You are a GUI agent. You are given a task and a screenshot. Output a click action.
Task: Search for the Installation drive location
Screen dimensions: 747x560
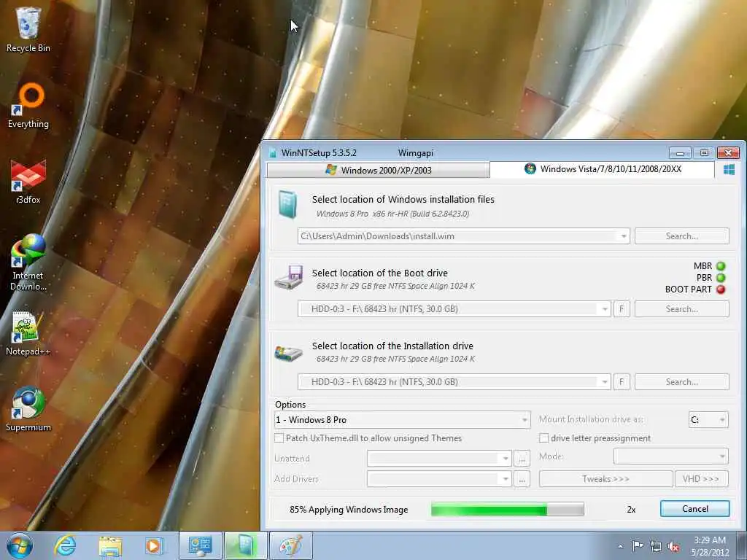[682, 382]
